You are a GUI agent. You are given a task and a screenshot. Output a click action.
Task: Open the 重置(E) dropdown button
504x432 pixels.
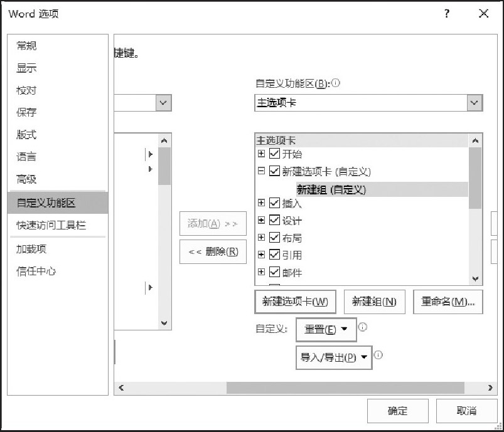point(326,329)
